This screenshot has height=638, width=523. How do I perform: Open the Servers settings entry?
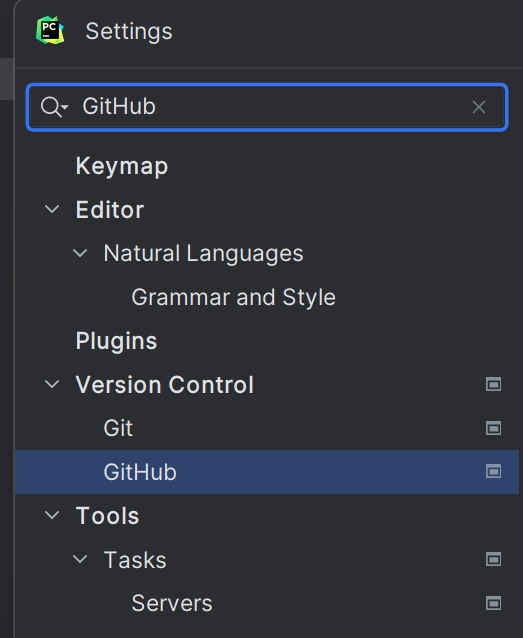click(x=172, y=603)
